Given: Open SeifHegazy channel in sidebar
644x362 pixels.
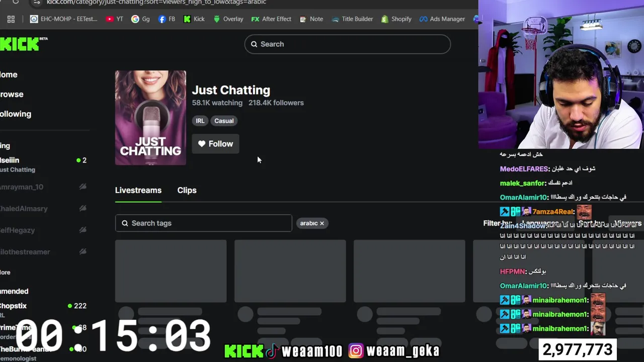Looking at the screenshot, I should click(x=44, y=230).
